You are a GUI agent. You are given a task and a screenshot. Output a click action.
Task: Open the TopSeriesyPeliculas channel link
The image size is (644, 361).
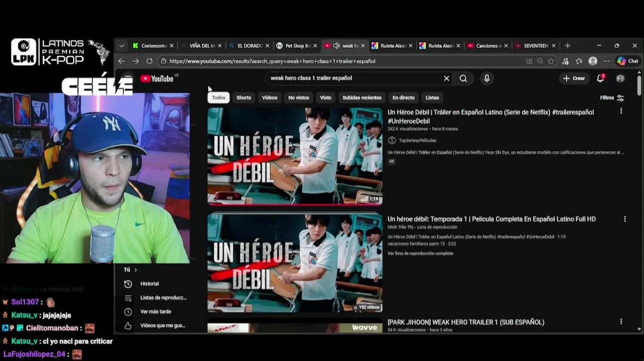click(x=417, y=140)
